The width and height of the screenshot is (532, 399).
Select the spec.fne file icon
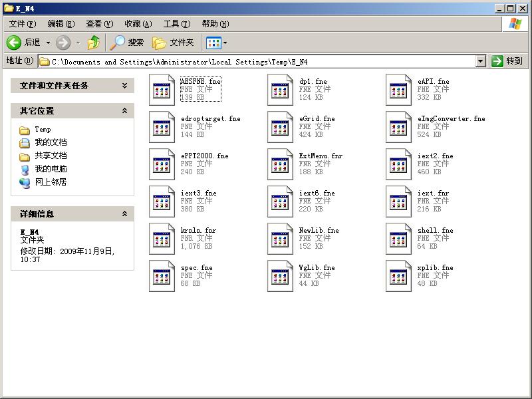tap(162, 276)
